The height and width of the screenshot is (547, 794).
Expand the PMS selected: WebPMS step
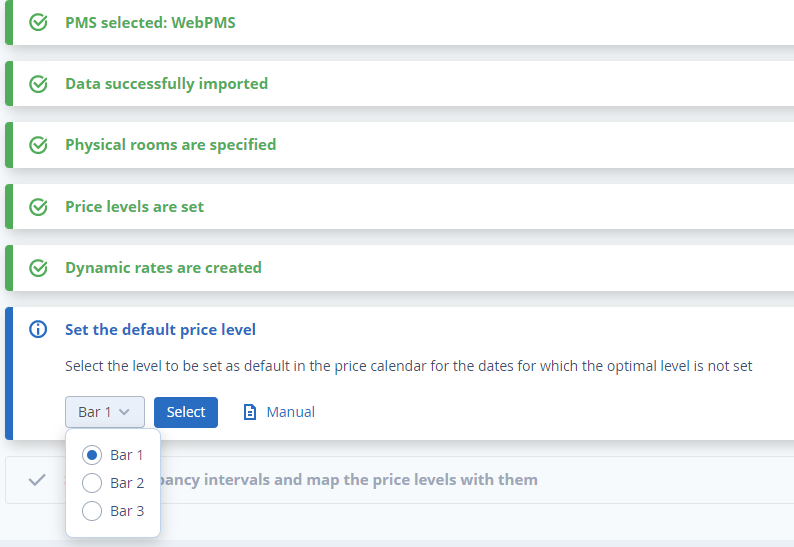coord(150,22)
